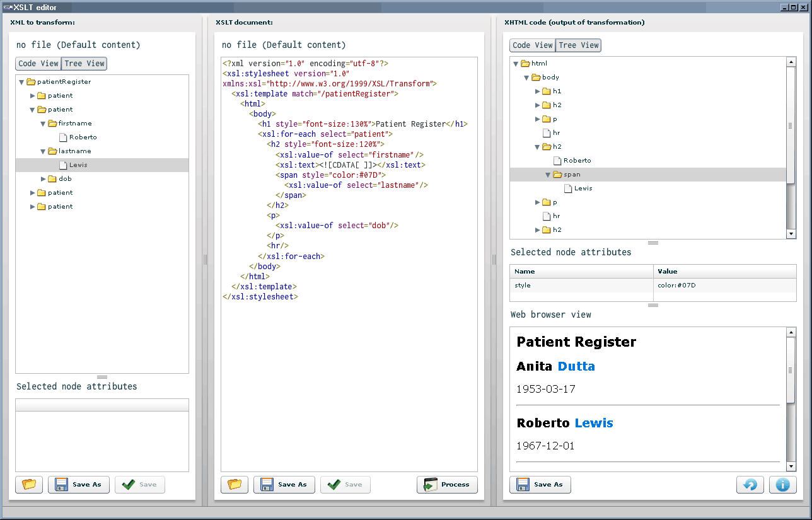The image size is (812, 520).
Task: Collapse the span node in output tree
Action: point(548,175)
